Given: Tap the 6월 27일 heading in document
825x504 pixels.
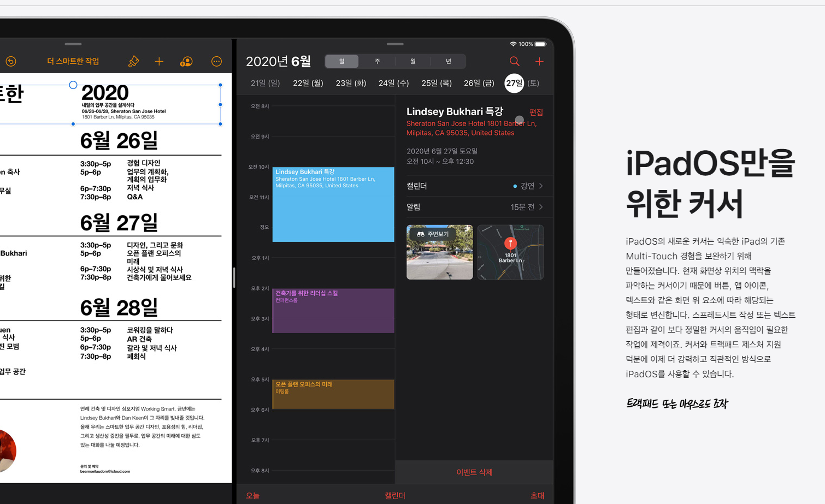Looking at the screenshot, I should coord(119,223).
